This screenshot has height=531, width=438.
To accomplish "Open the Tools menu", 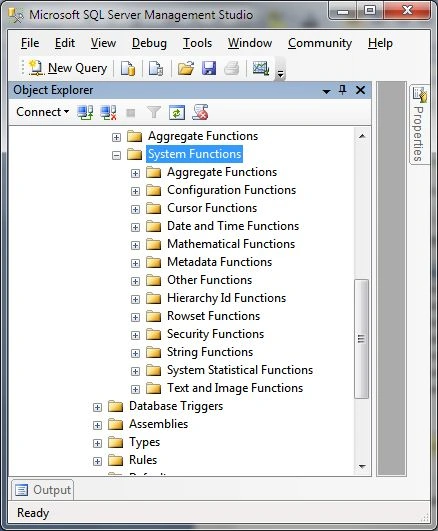I will click(197, 43).
